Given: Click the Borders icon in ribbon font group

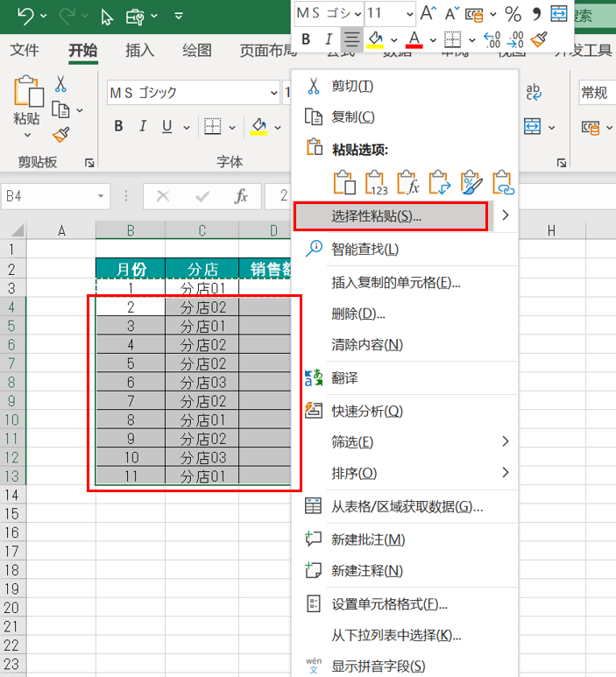Looking at the screenshot, I should tap(213, 126).
